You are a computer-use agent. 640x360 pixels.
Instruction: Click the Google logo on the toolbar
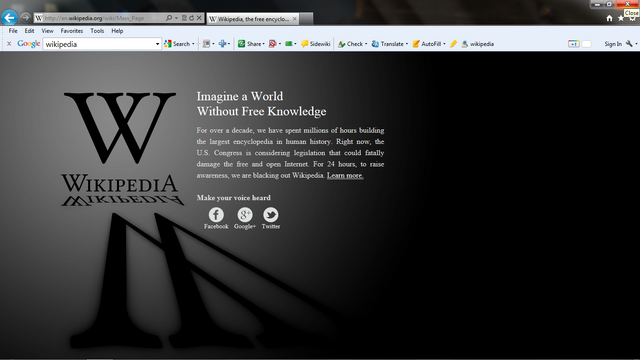(29, 44)
